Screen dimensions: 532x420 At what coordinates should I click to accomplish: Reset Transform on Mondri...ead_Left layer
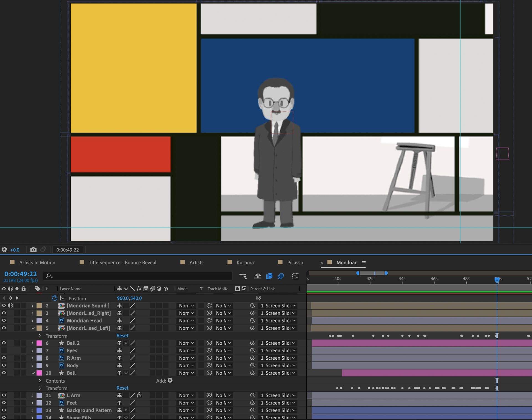pyautogui.click(x=122, y=336)
